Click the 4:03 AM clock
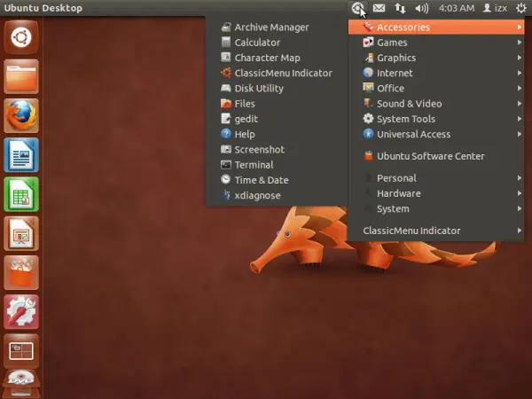 (x=457, y=8)
